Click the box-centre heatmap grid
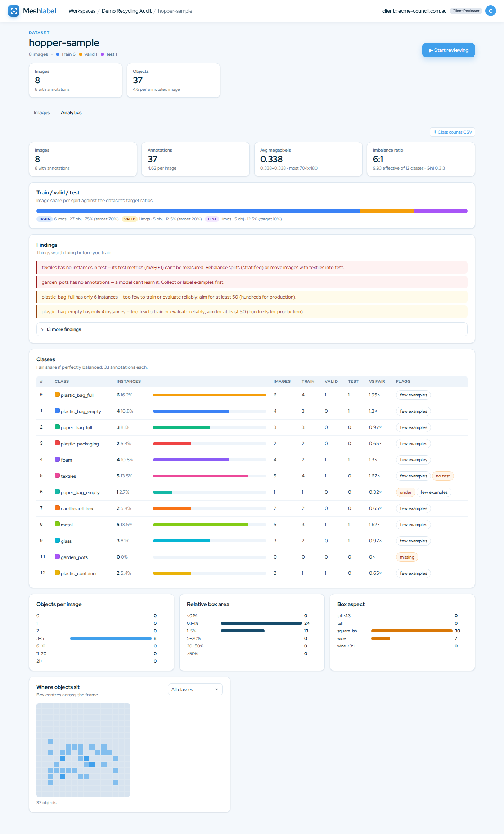 pyautogui.click(x=83, y=750)
